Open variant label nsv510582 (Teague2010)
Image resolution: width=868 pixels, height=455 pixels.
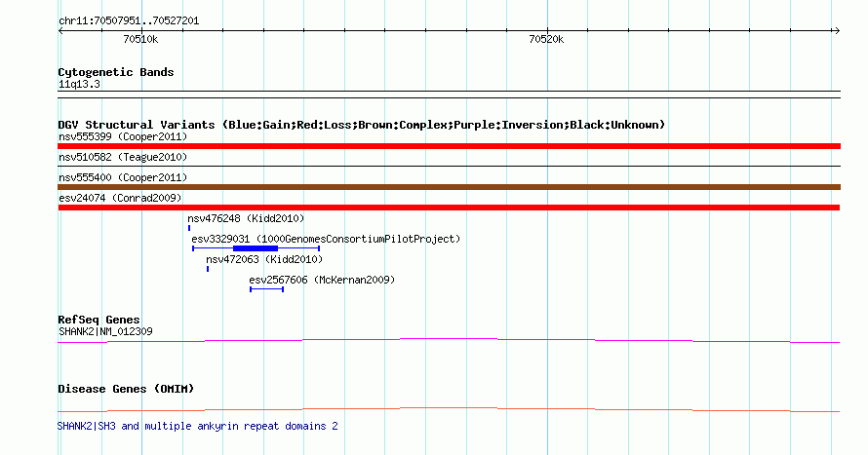[x=123, y=157]
